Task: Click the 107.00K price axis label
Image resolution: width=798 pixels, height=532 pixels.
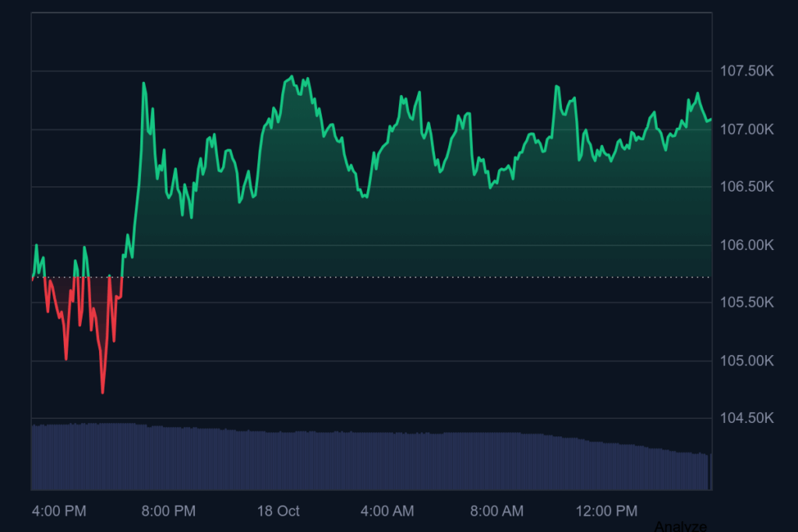Action: 746,129
